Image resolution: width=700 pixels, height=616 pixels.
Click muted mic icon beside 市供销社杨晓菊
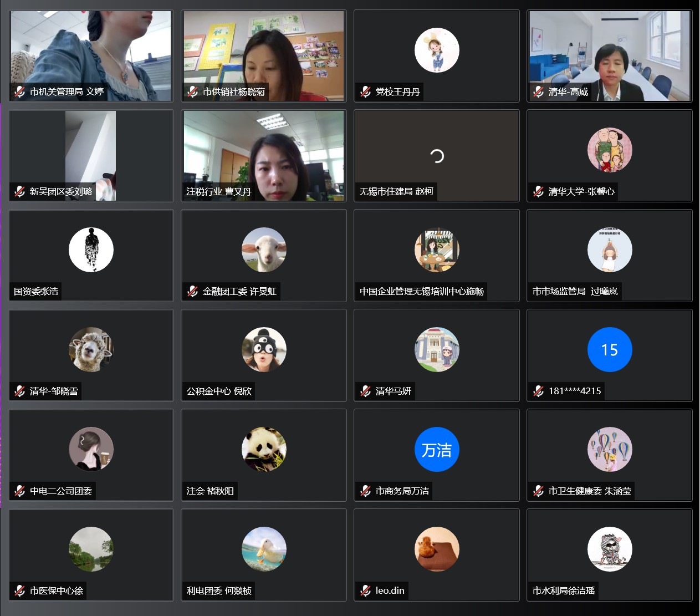(192, 91)
